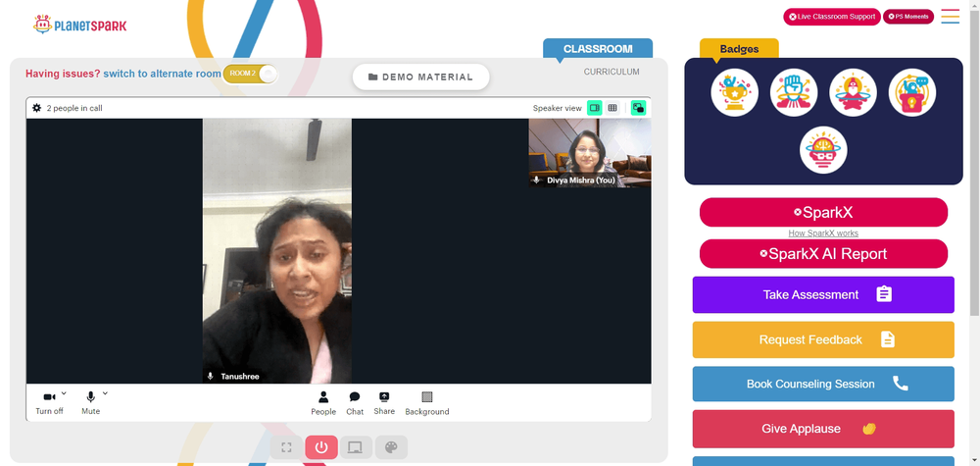
Task: Enter fullscreen mode
Action: pos(287,447)
